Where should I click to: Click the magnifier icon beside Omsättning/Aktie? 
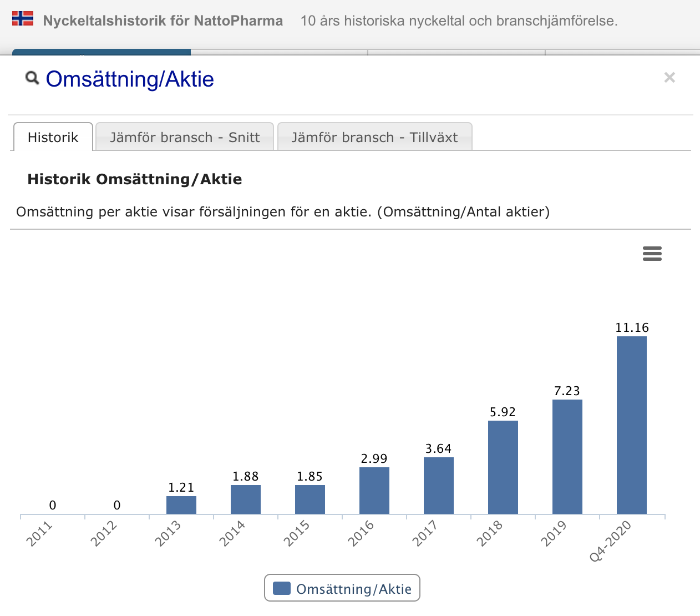point(32,78)
